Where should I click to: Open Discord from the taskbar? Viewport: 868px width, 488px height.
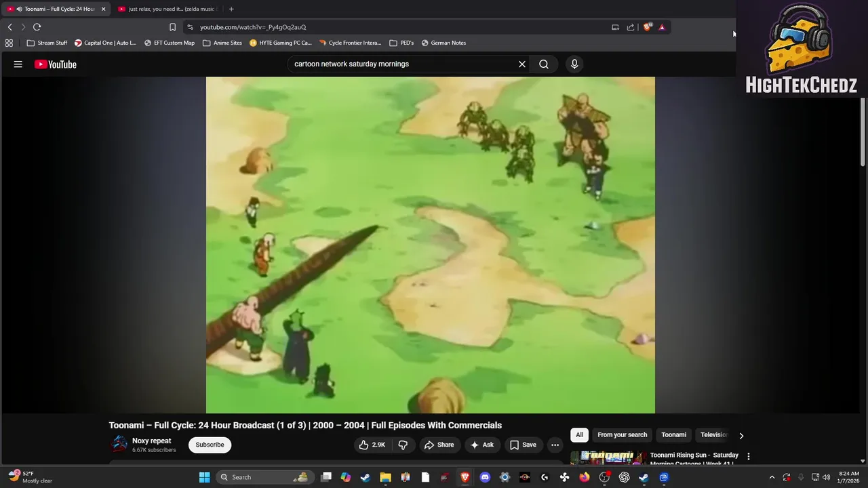click(x=485, y=477)
